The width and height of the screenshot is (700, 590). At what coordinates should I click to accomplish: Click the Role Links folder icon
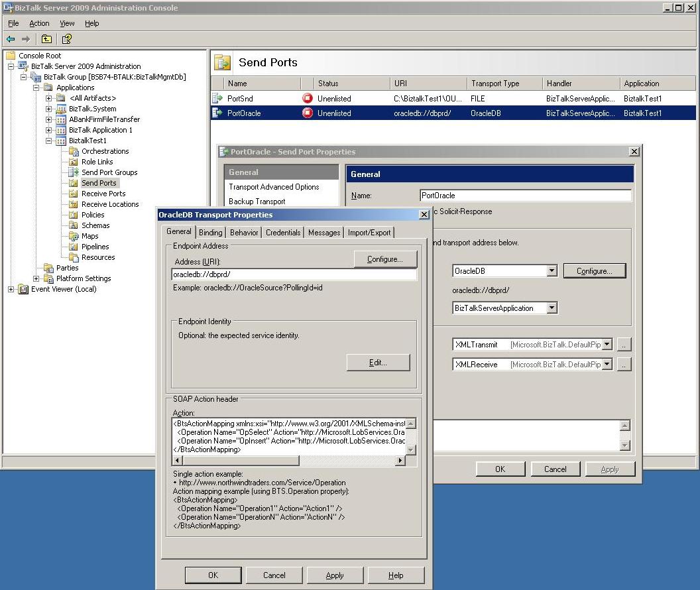[74, 162]
